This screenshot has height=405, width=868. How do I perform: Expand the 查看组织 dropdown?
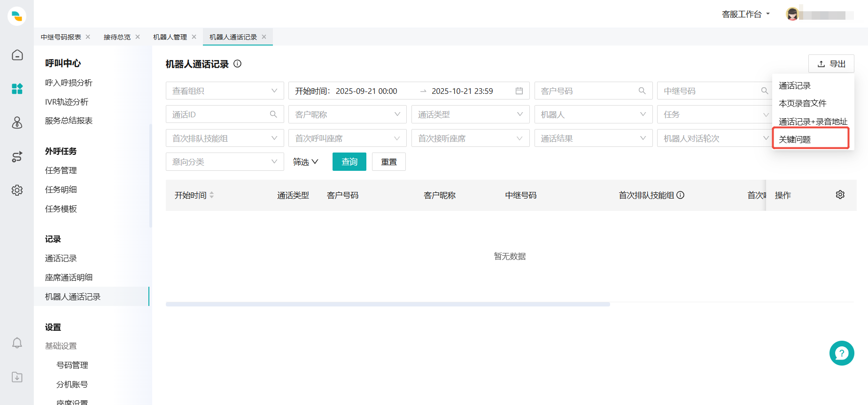225,91
